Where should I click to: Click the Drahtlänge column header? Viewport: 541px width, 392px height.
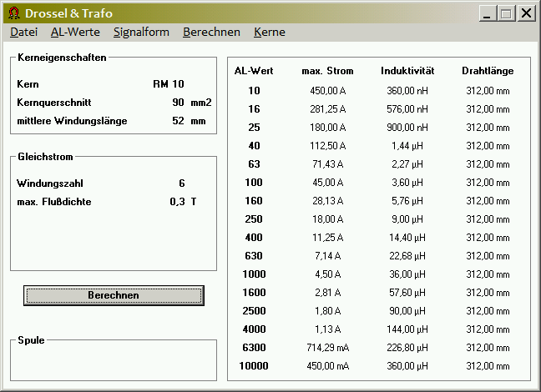(x=488, y=71)
